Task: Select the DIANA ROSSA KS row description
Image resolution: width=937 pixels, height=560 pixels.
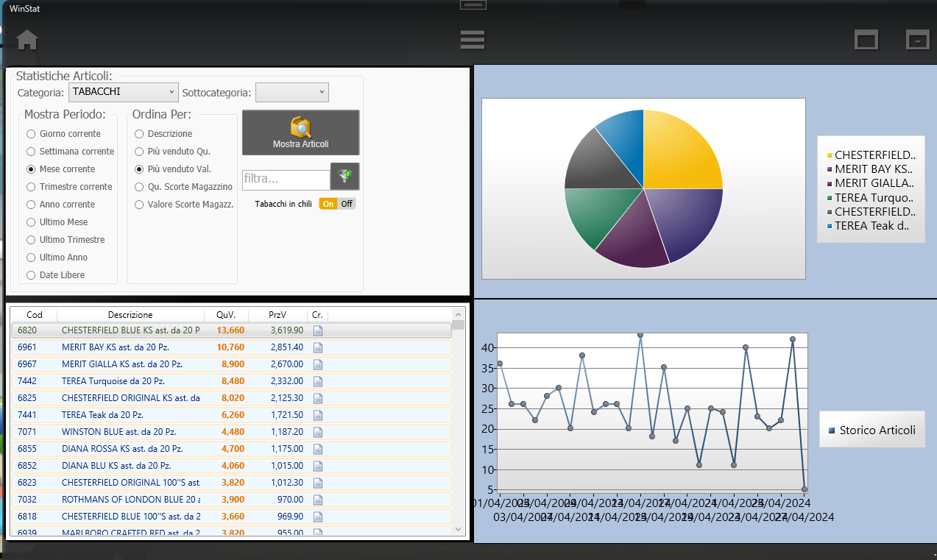Action: point(122,449)
